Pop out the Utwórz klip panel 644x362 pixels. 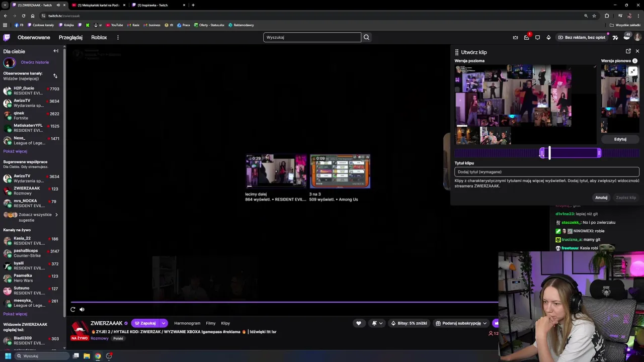(x=628, y=51)
